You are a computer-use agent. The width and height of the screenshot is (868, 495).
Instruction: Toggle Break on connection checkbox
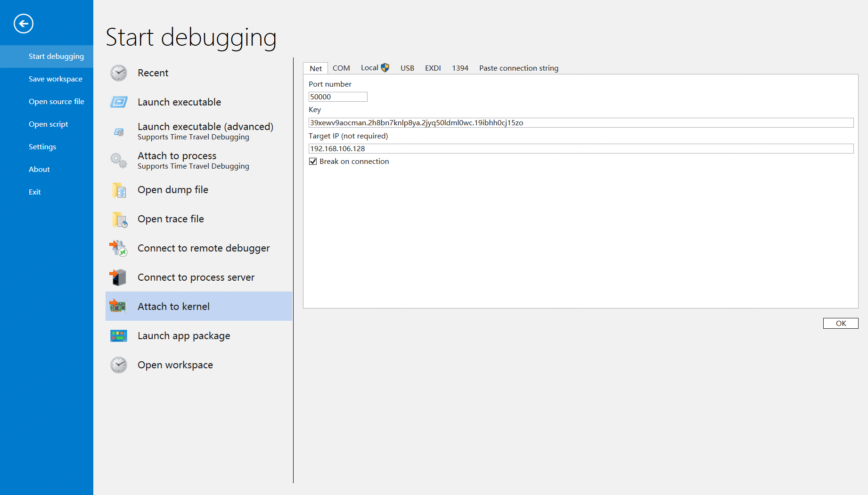[x=313, y=162]
